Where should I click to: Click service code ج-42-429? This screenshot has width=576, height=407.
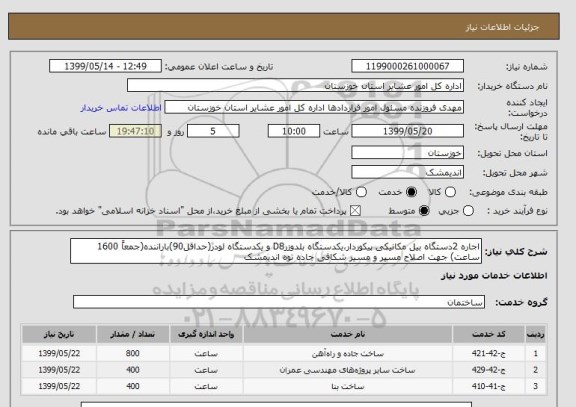pyautogui.click(x=489, y=370)
